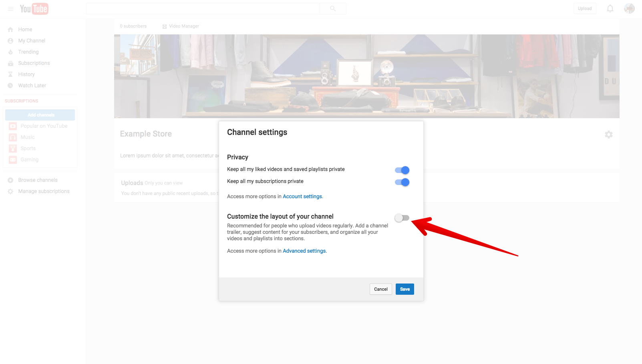Toggle liked videos and playlists privacy

[x=402, y=170]
